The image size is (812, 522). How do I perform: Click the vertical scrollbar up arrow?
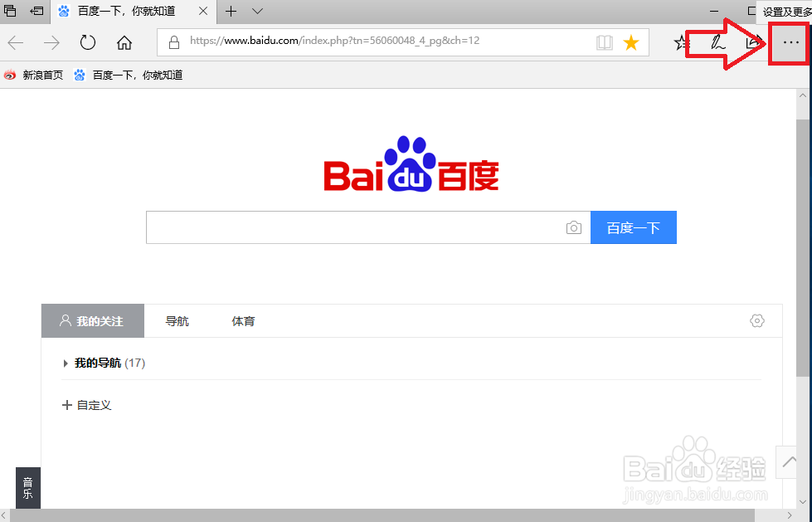(x=803, y=95)
